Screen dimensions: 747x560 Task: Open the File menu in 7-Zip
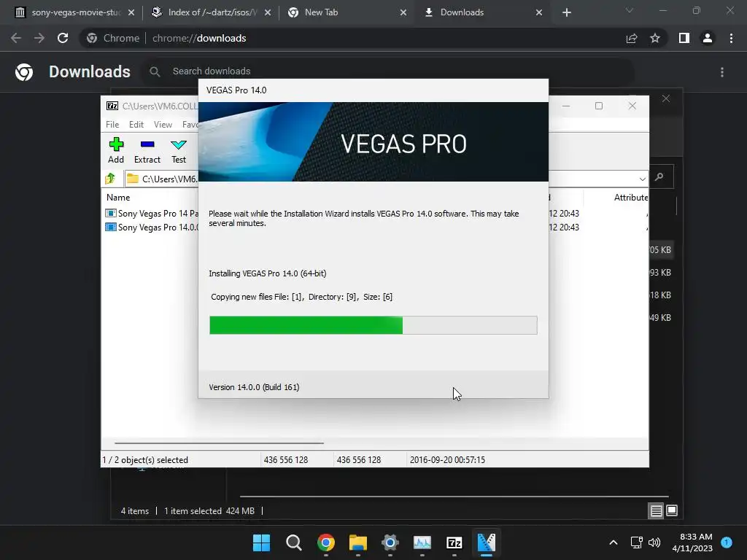(x=112, y=124)
